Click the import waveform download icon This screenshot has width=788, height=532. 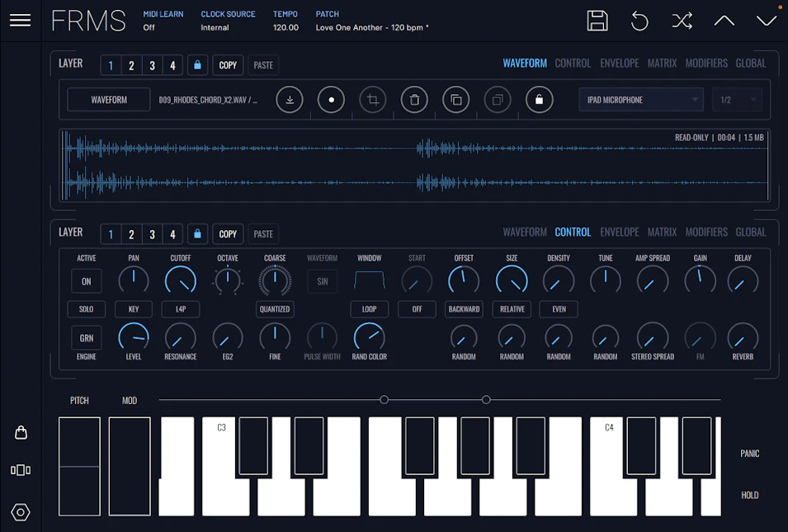pyautogui.click(x=290, y=100)
